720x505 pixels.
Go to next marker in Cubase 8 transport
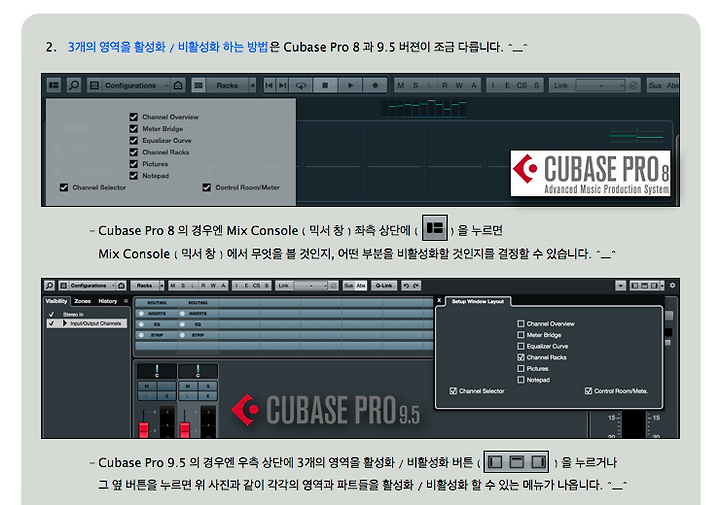tap(282, 85)
